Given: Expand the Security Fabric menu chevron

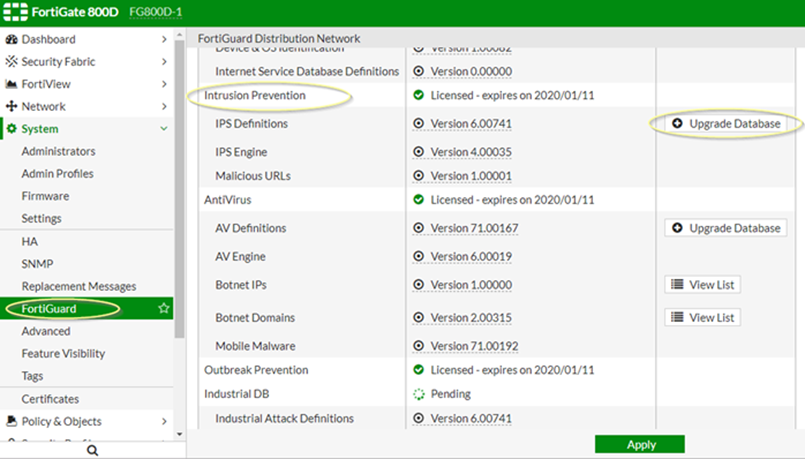Looking at the screenshot, I should [164, 62].
